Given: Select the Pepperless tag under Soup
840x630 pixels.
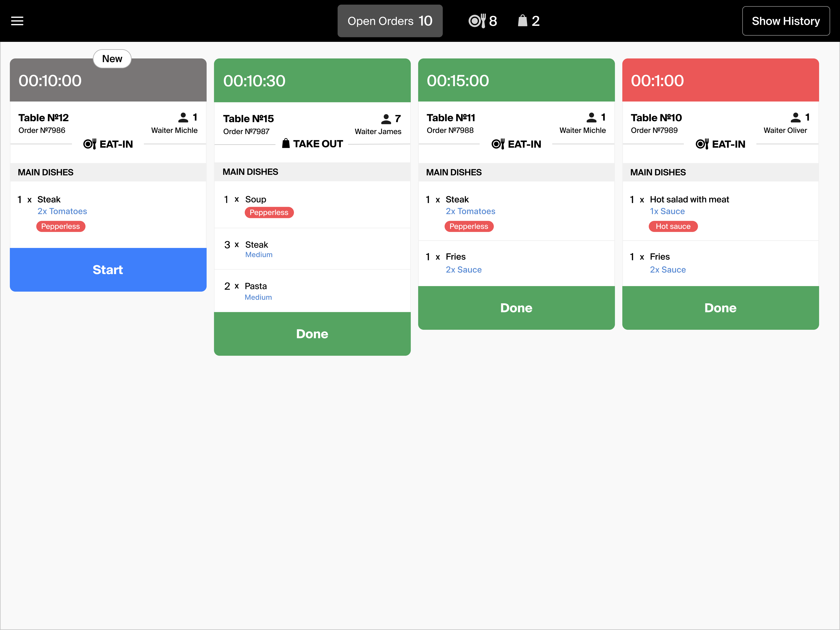Looking at the screenshot, I should [269, 212].
